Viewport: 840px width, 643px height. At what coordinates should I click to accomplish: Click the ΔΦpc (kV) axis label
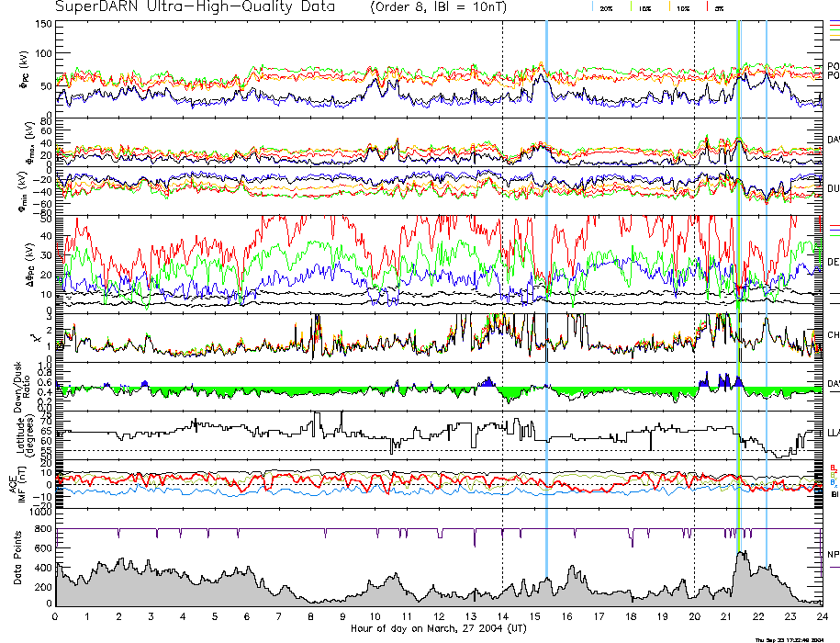click(x=31, y=265)
